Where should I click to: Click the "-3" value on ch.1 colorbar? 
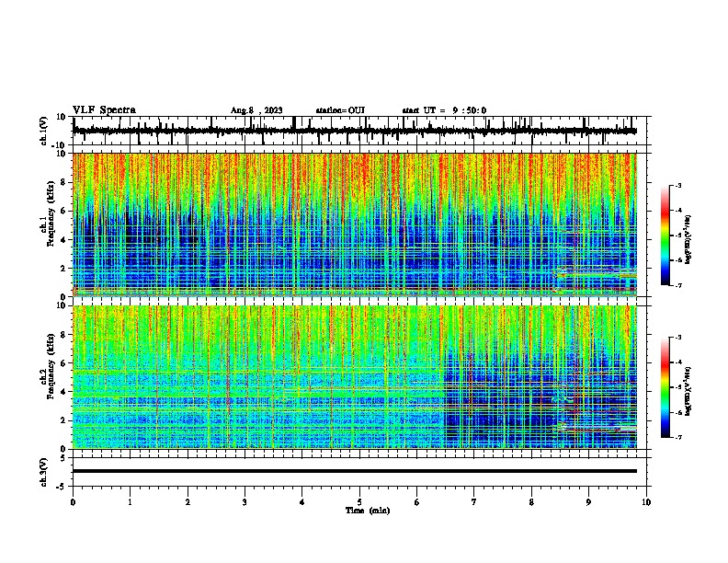coord(677,186)
